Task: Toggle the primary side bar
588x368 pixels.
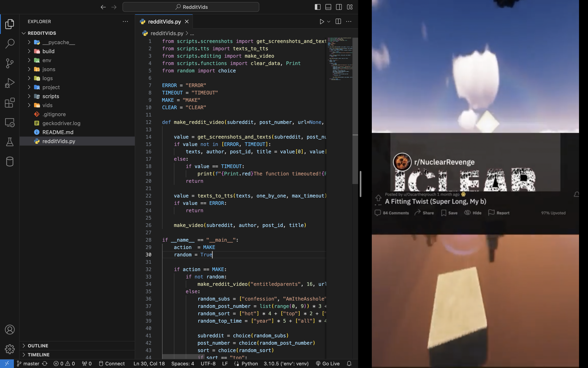Action: (317, 7)
